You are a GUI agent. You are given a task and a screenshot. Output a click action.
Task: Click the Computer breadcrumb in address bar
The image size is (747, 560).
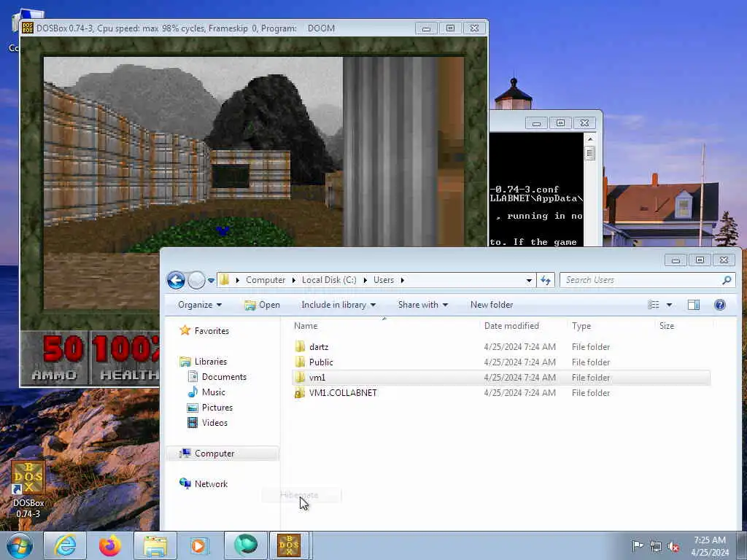(x=266, y=280)
